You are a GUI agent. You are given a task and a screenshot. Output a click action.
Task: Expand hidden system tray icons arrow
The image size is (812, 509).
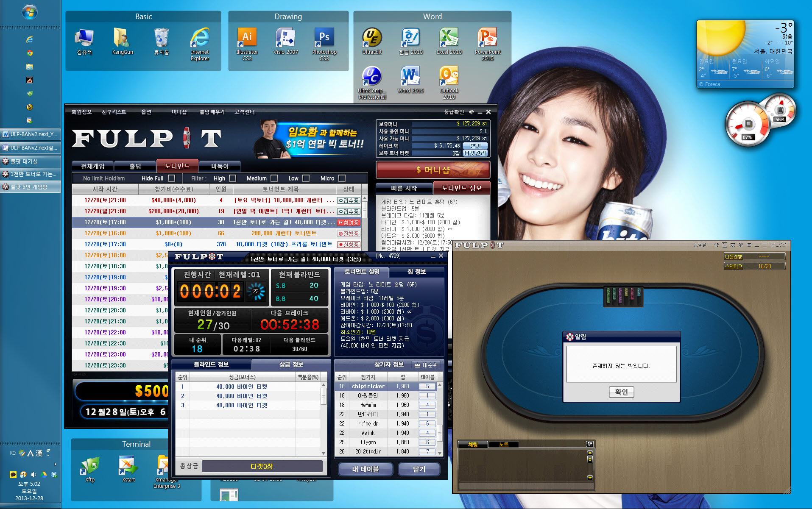pyautogui.click(x=55, y=464)
